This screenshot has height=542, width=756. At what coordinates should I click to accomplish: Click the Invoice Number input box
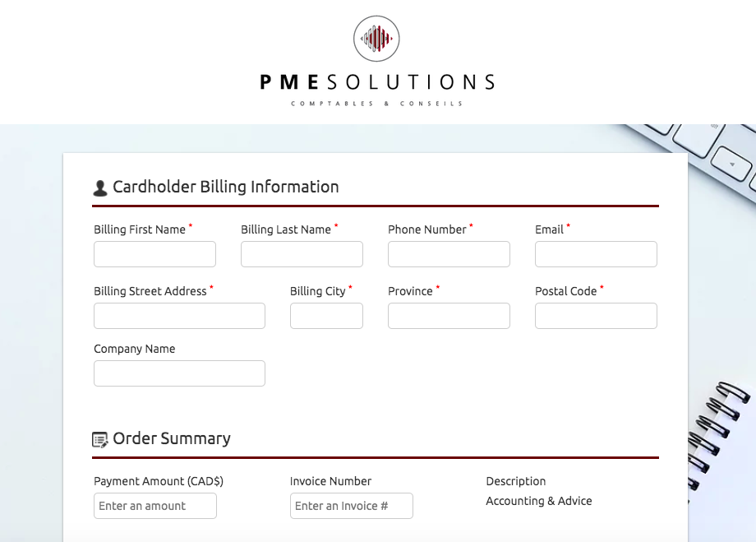tap(351, 506)
